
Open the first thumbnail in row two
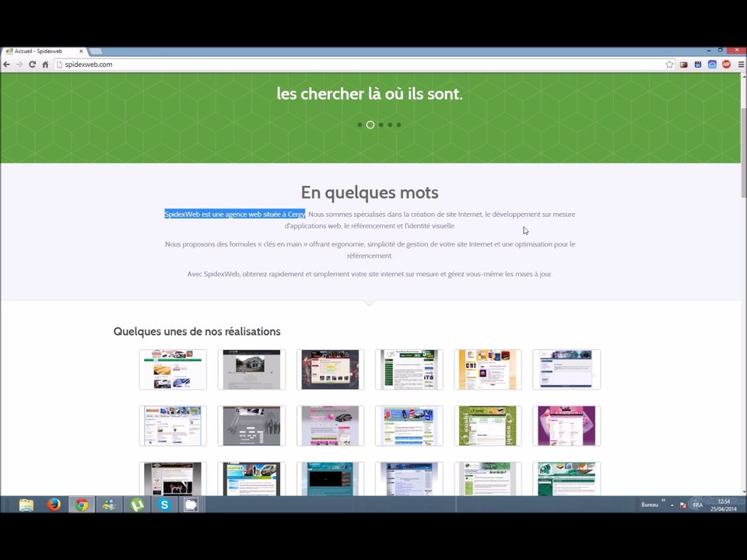173,425
